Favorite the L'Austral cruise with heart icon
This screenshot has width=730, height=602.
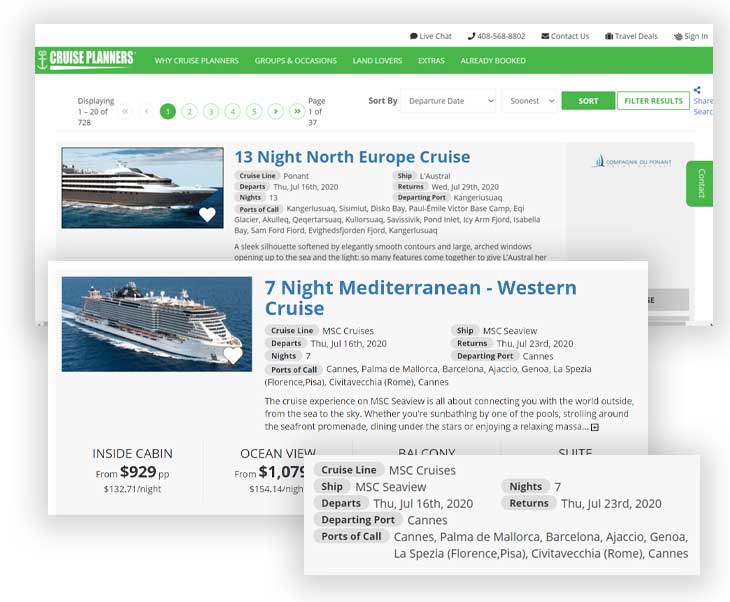tap(207, 214)
